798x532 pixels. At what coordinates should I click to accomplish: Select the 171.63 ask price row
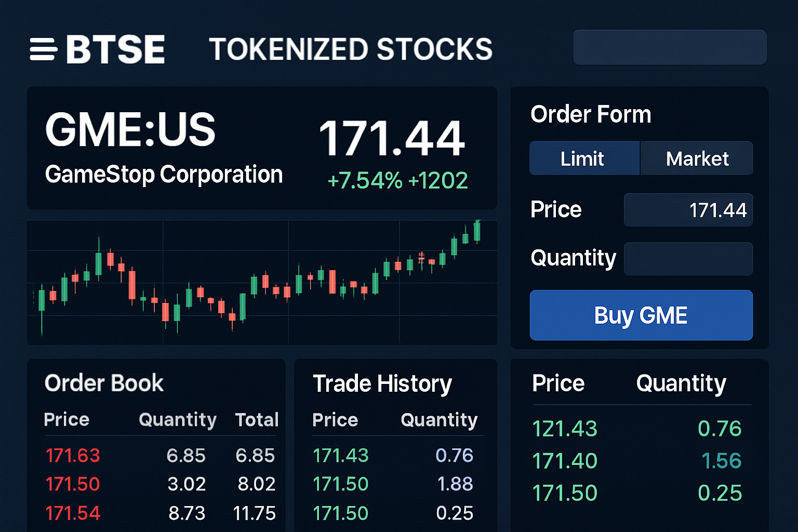[73, 455]
